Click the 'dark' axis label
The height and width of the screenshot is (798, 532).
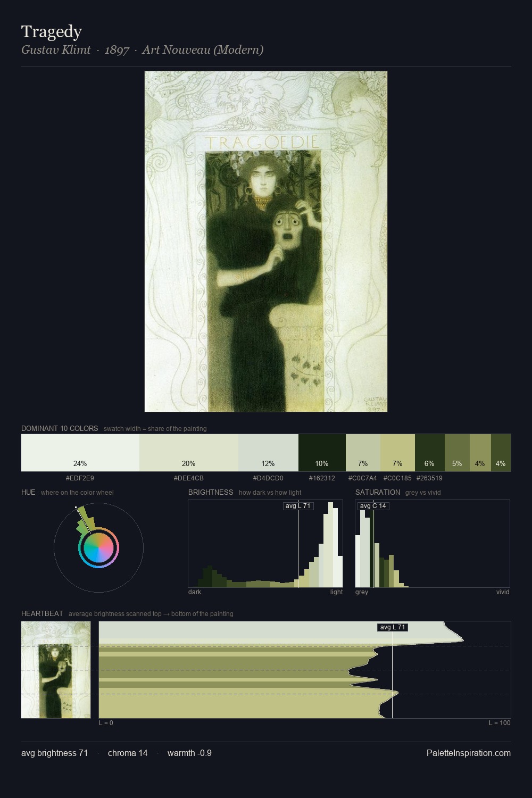tap(195, 592)
